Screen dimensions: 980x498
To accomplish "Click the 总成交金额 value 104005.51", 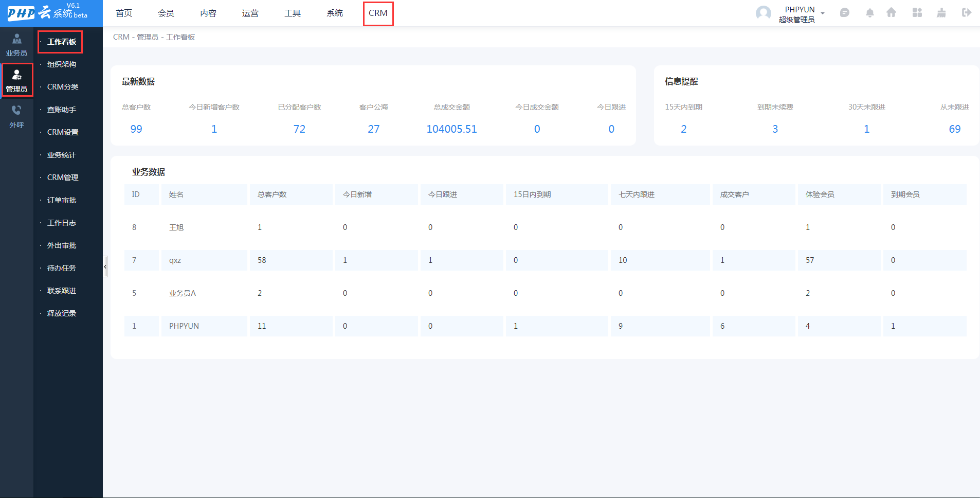I will tap(452, 129).
